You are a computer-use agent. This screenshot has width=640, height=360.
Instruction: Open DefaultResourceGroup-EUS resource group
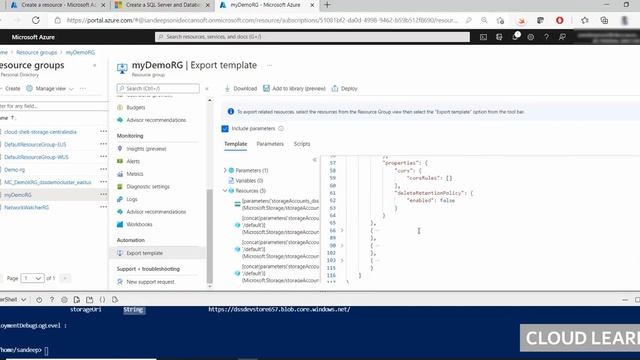pyautogui.click(x=35, y=144)
